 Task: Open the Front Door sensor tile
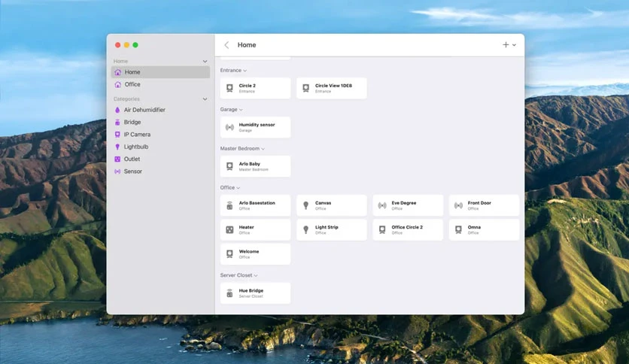pos(485,205)
